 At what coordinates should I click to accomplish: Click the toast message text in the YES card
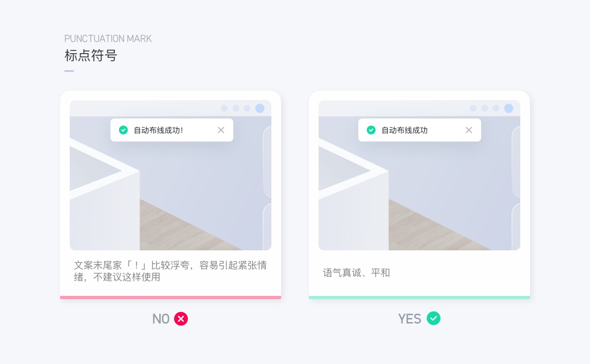404,130
